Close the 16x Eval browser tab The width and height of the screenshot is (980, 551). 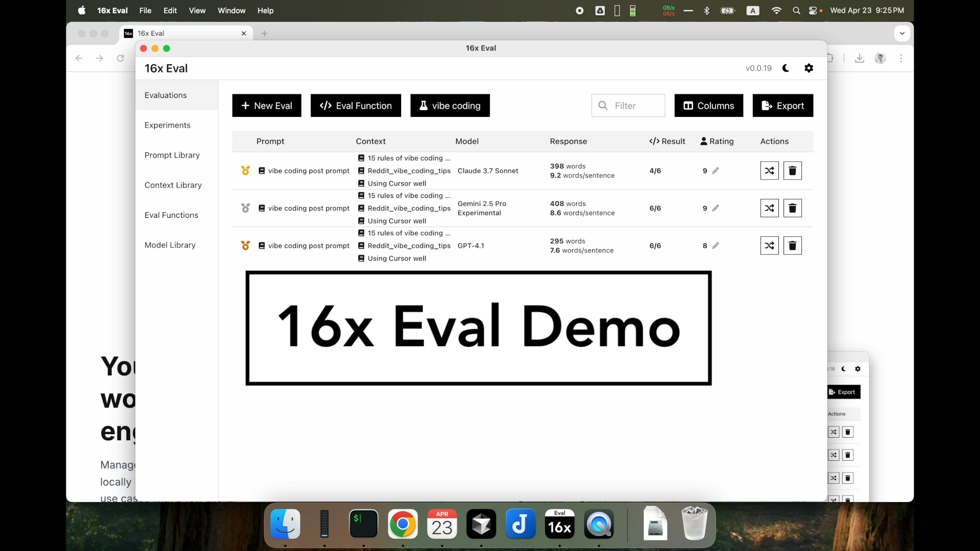[x=243, y=34]
